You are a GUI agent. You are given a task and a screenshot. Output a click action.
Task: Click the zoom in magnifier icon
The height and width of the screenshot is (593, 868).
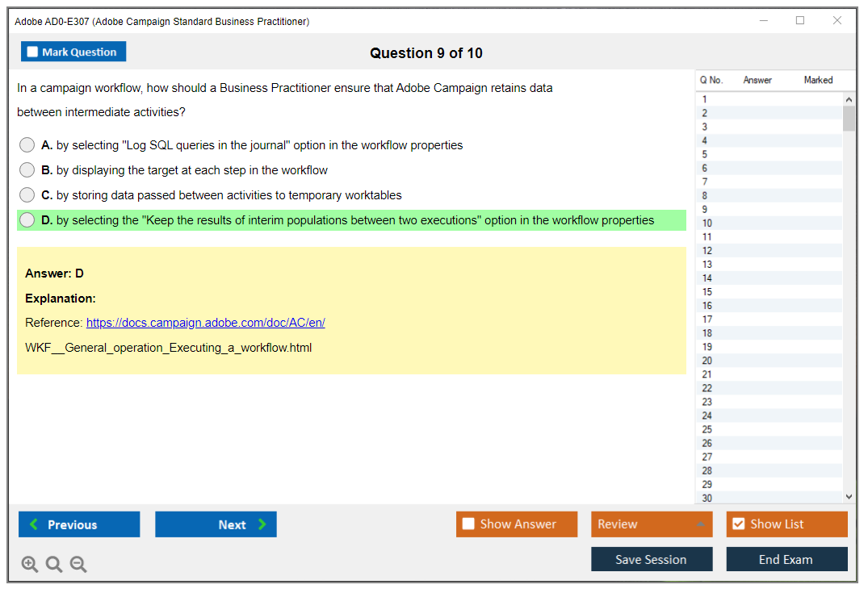(x=30, y=565)
